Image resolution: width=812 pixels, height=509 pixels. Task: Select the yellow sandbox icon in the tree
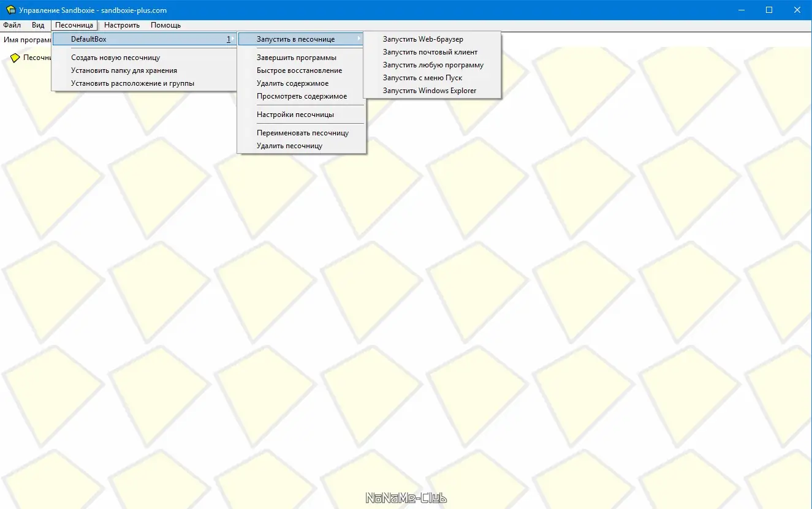tap(15, 58)
